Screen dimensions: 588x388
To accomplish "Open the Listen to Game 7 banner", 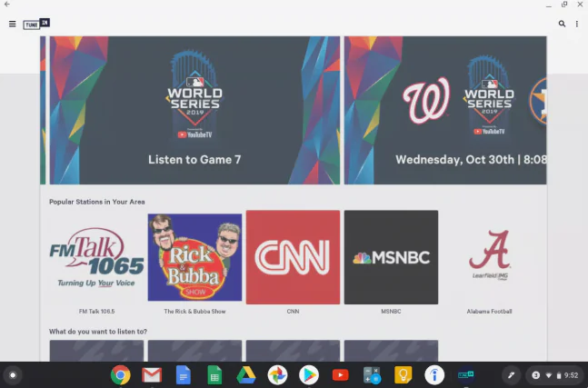I will [x=194, y=110].
